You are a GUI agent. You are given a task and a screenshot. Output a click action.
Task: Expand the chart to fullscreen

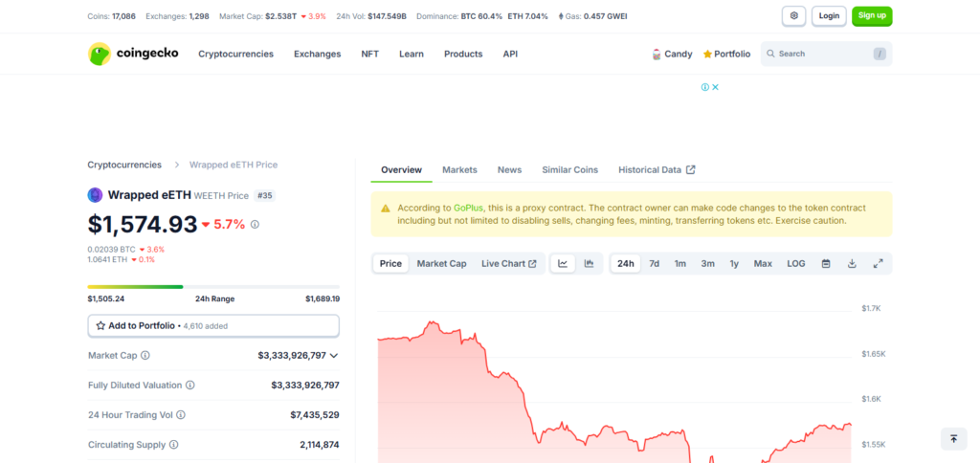pos(878,264)
